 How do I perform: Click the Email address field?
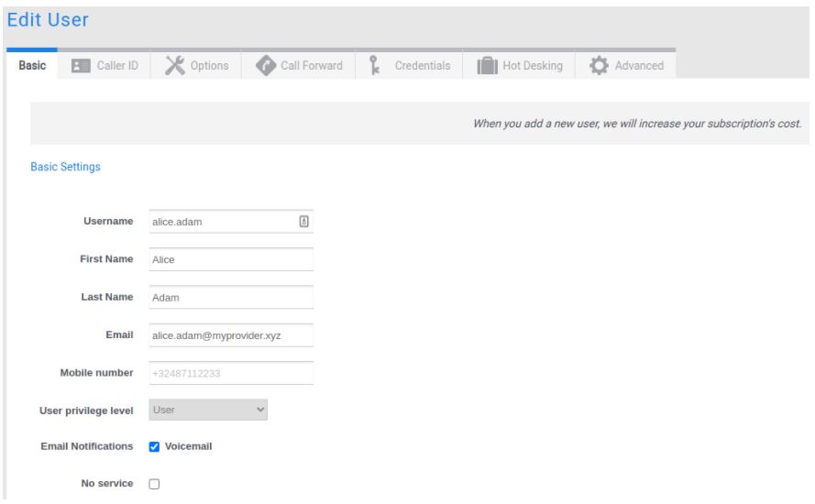pyautogui.click(x=231, y=335)
